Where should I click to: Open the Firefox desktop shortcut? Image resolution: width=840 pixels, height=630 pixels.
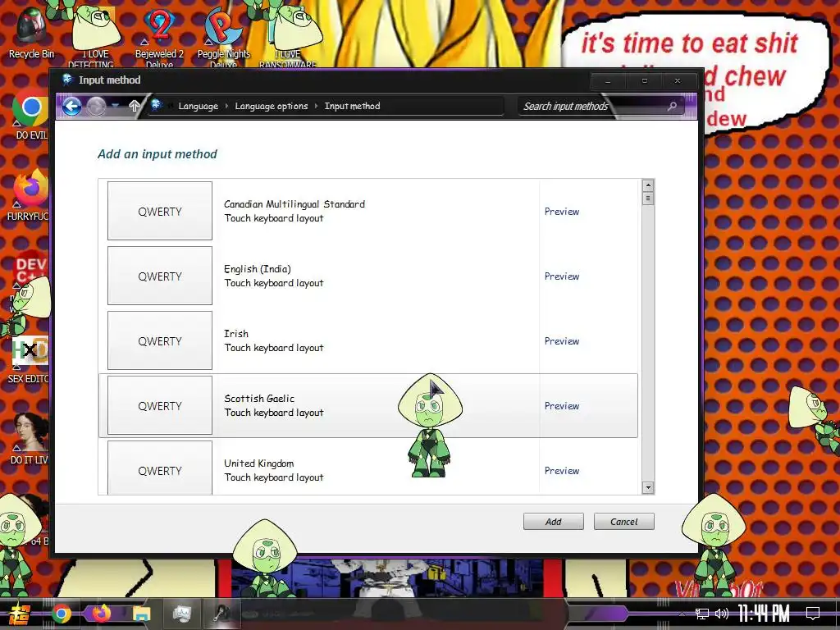click(x=30, y=195)
